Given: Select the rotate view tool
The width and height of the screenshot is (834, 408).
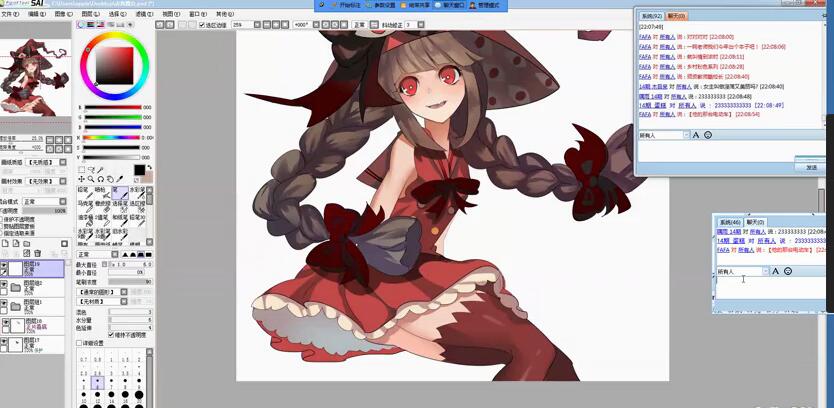Looking at the screenshot, I should tap(101, 179).
